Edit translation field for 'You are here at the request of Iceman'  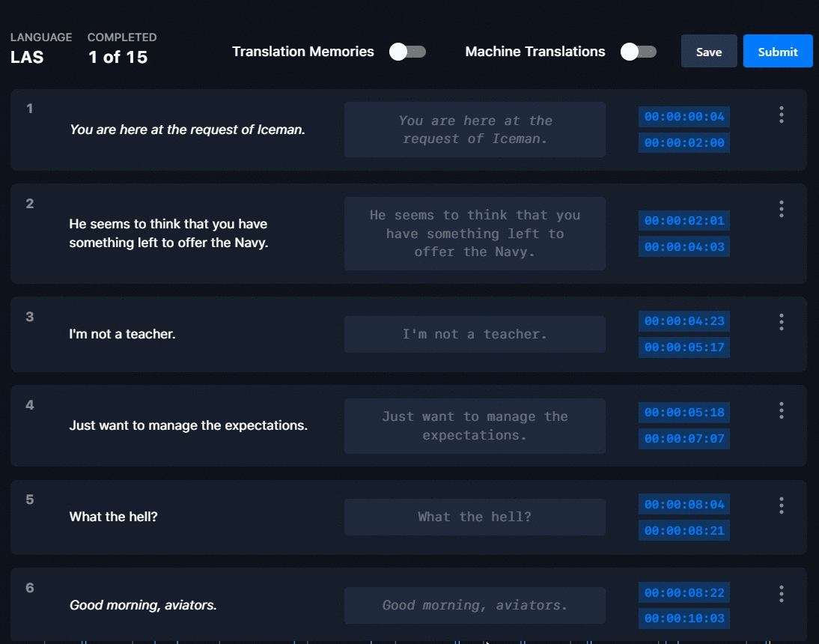pyautogui.click(x=475, y=130)
